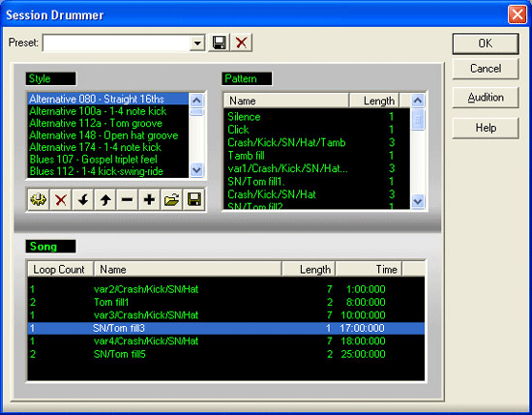The image size is (532, 415).
Task: Click the Cancel button
Action: click(x=486, y=69)
